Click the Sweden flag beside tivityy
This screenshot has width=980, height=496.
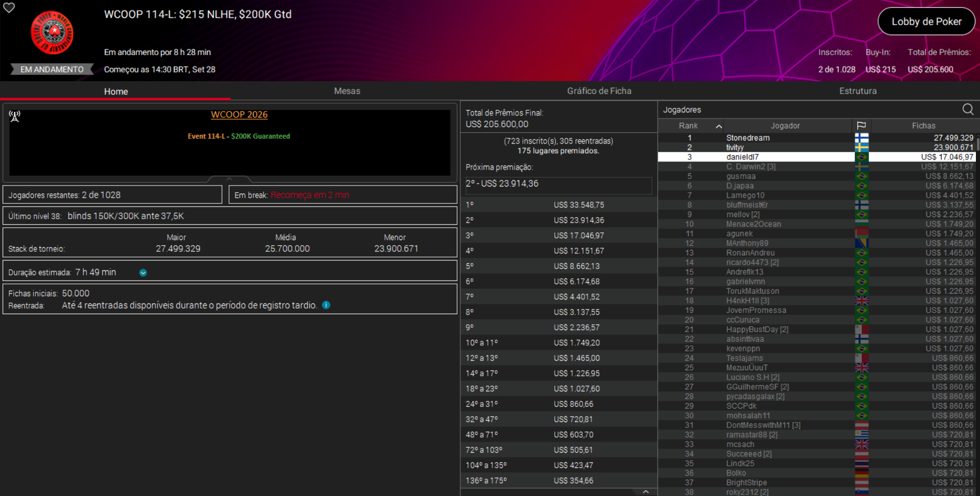coord(861,148)
